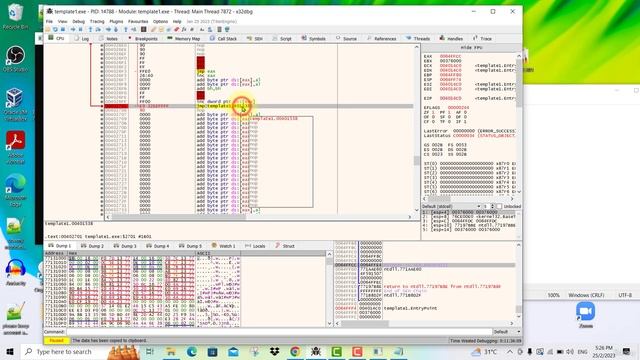Open the Symbols tab

point(313,38)
